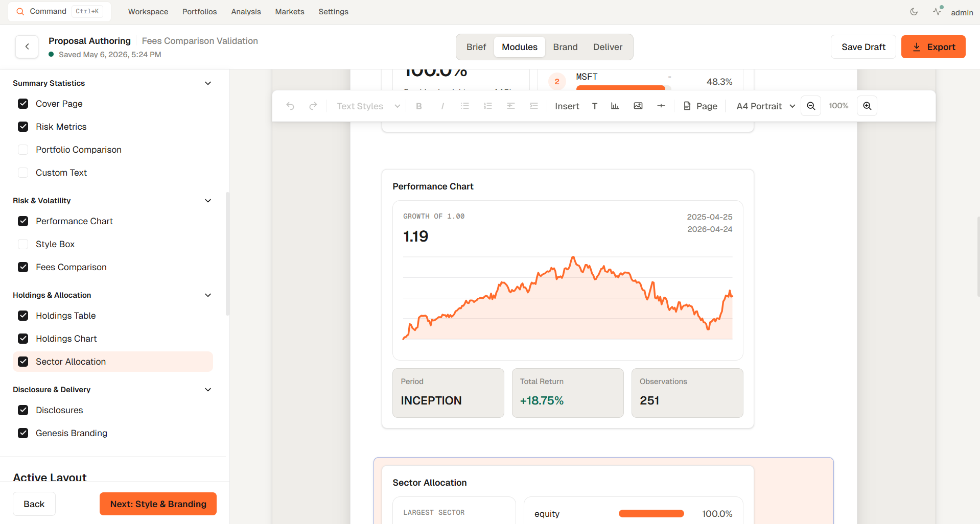Toggle bold formatting in editor toolbar

419,106
